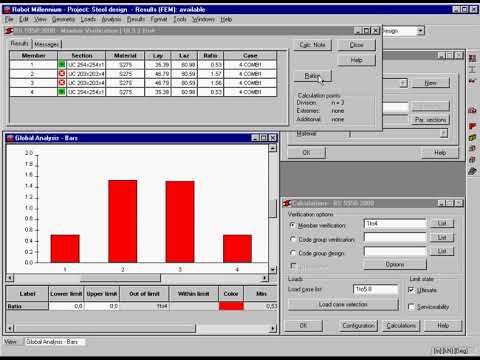Click the red bar for member 3 in chart

click(x=180, y=222)
